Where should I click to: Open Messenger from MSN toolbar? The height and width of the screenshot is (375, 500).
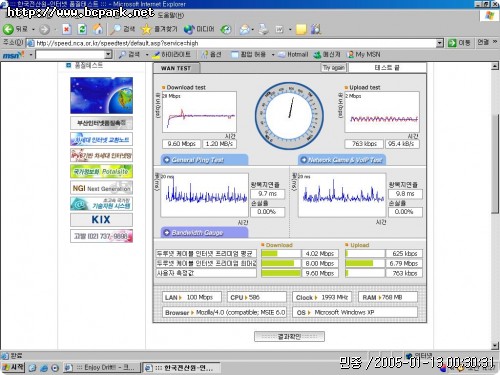point(327,54)
